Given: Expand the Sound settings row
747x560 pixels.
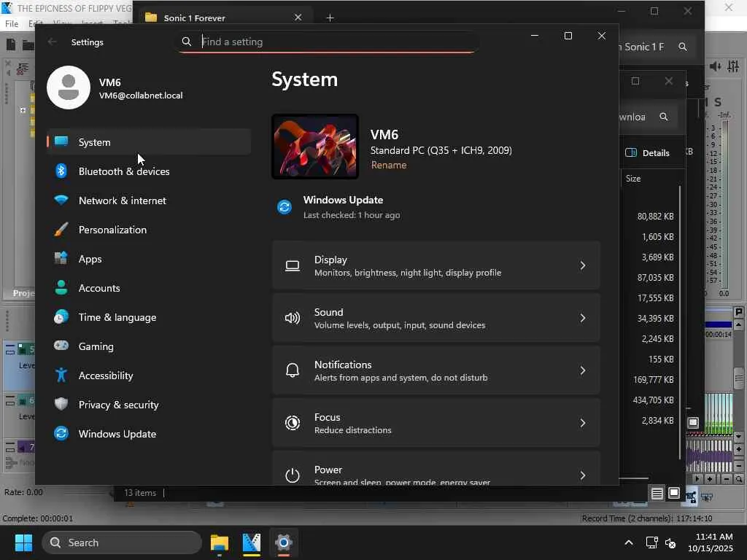Looking at the screenshot, I should point(436,318).
